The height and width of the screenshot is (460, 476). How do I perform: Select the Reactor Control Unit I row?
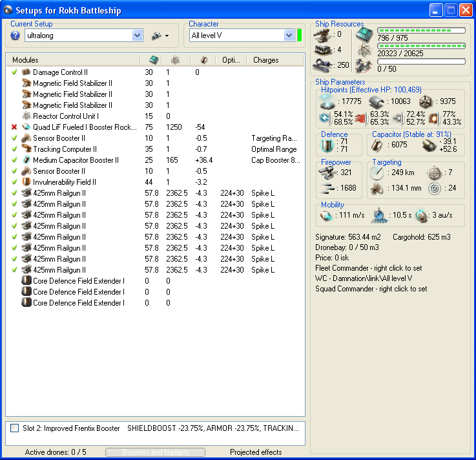pos(155,116)
